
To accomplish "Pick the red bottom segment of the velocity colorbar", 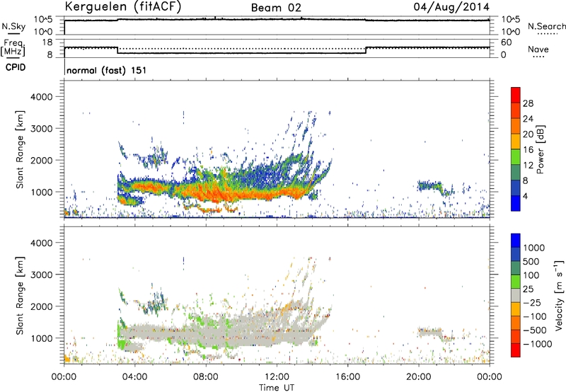I will (516, 350).
